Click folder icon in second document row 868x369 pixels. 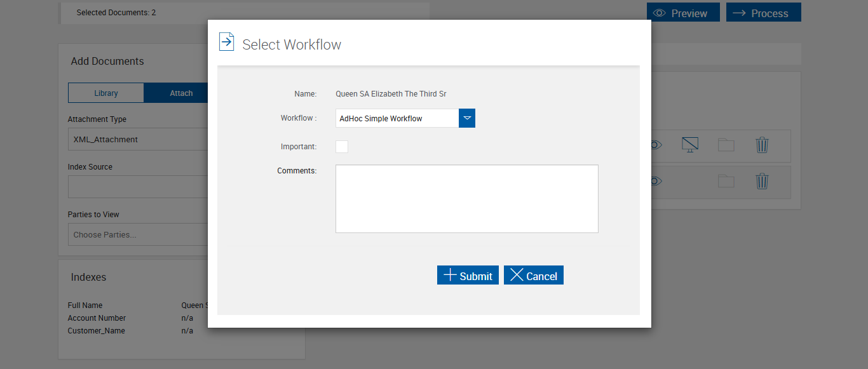coord(726,182)
